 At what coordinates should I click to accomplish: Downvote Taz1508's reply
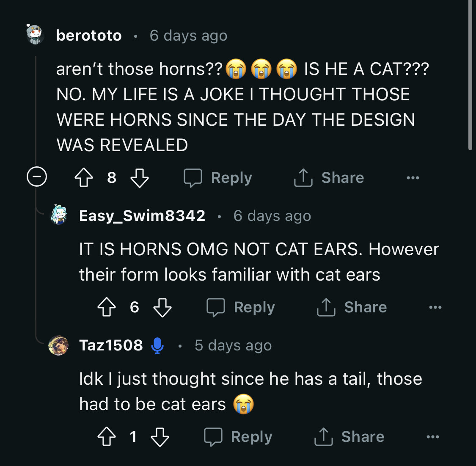click(x=160, y=437)
